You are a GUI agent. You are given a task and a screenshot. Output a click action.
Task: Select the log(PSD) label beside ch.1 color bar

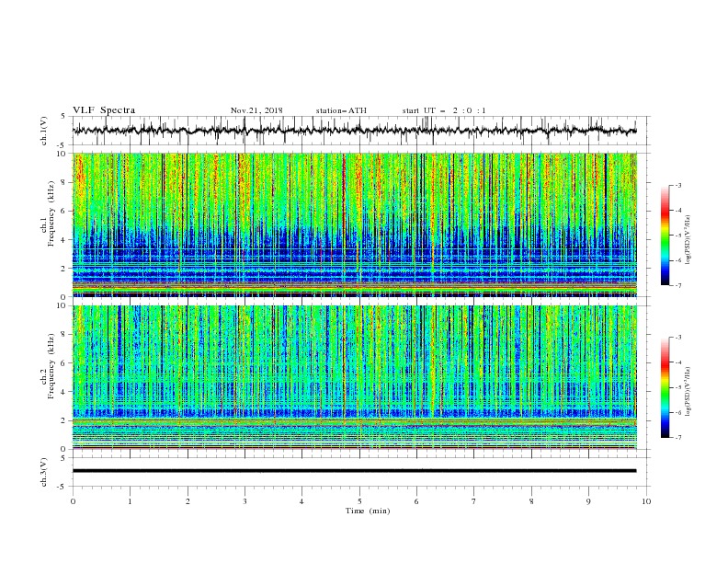point(688,240)
